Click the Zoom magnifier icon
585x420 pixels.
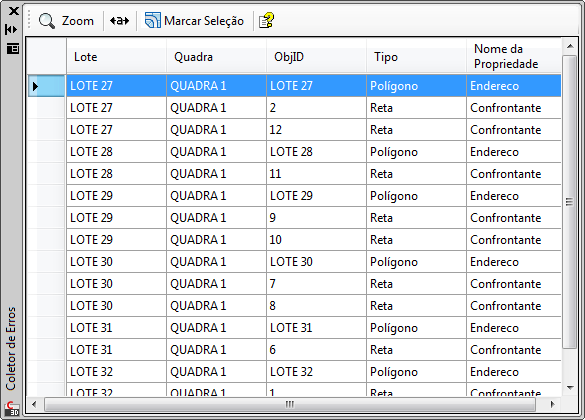tap(47, 21)
